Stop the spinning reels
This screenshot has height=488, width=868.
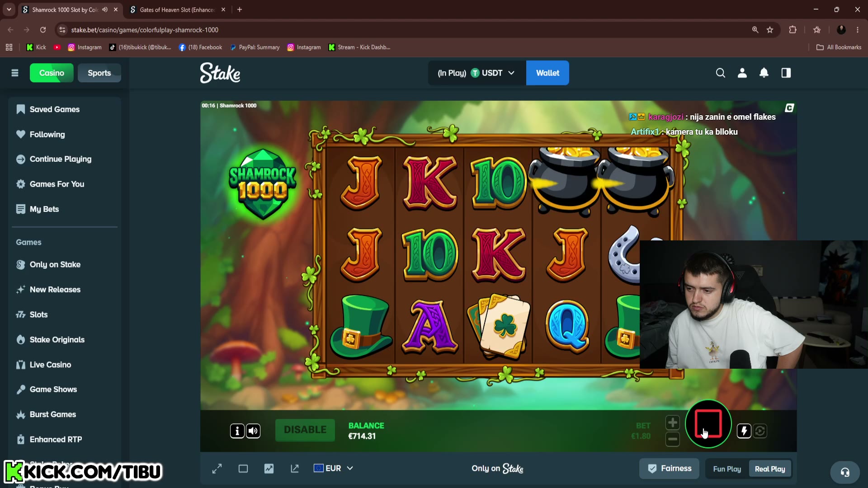click(708, 424)
